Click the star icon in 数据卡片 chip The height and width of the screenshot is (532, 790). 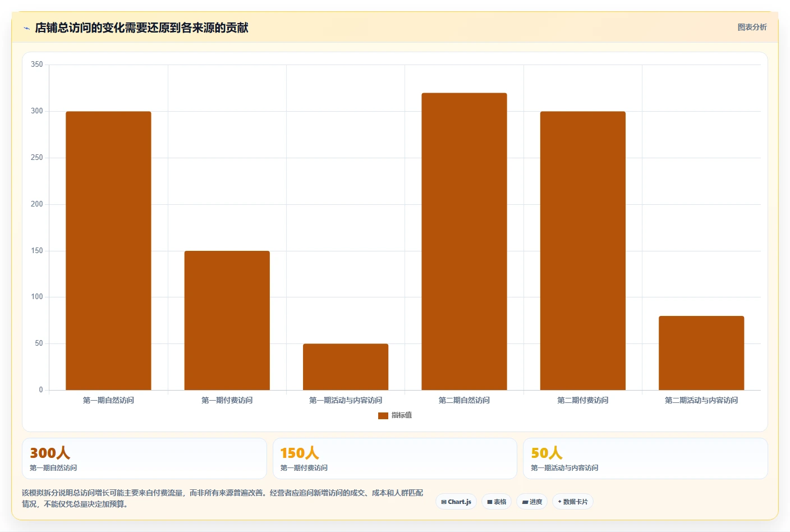(x=559, y=502)
